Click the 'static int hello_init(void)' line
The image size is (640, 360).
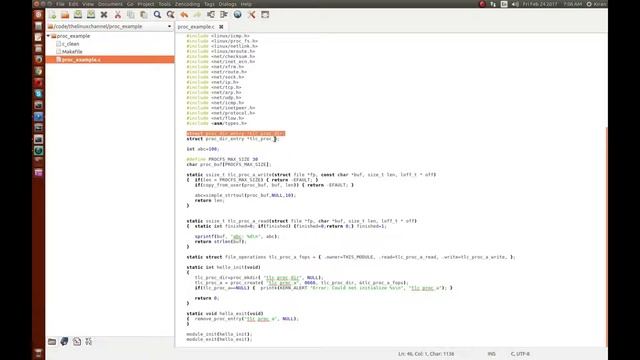(x=224, y=267)
